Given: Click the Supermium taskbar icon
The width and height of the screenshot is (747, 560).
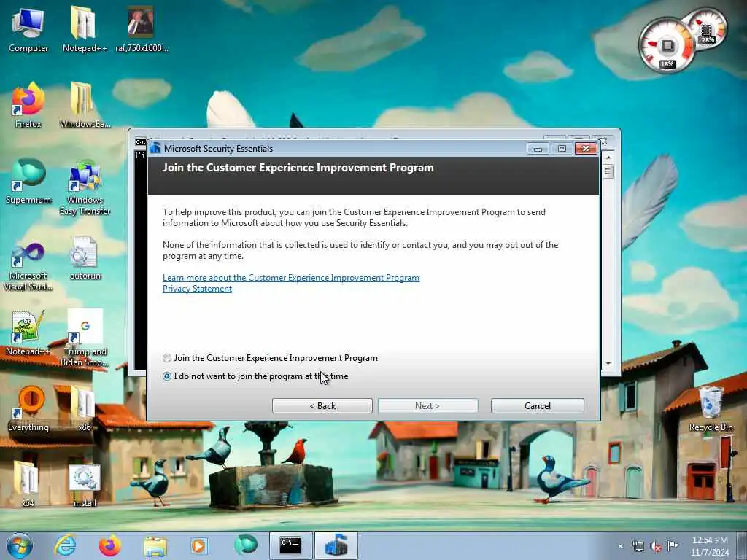Looking at the screenshot, I should coord(246,545).
